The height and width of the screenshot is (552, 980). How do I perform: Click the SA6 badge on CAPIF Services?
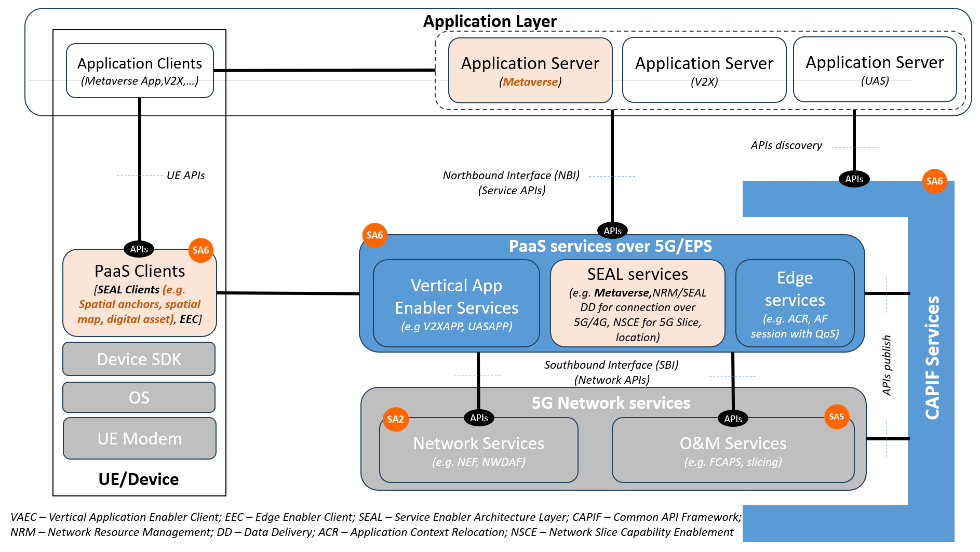tap(934, 181)
